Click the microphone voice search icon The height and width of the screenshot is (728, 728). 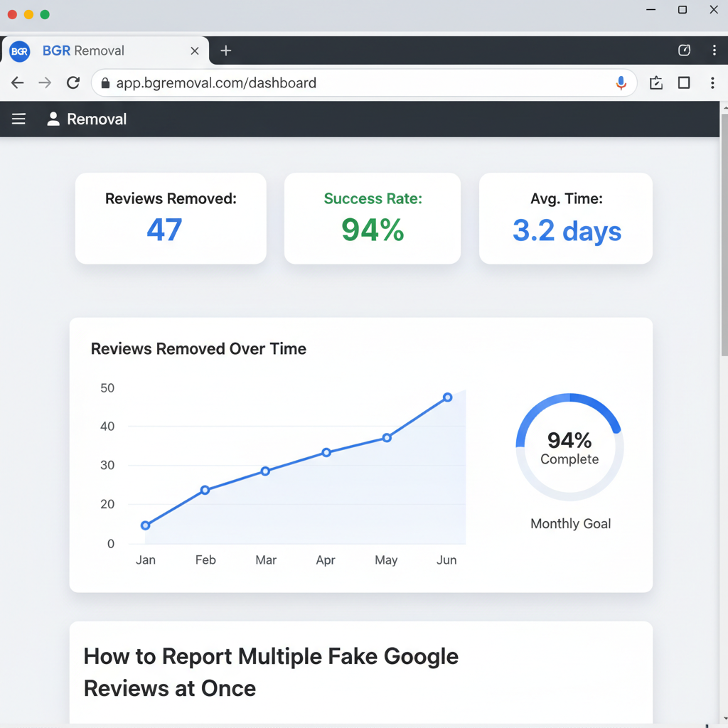[621, 83]
